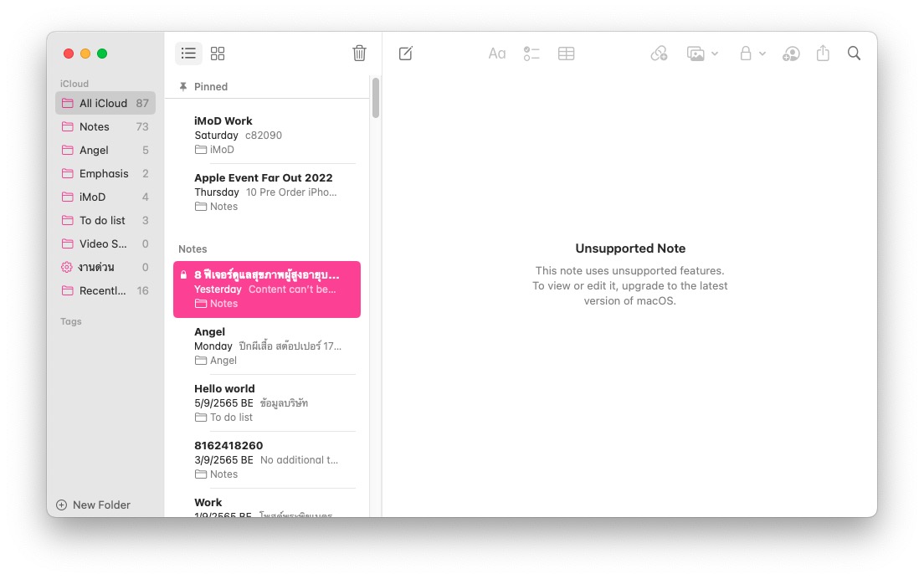924x579 pixels.
Task: Delete note using the trash icon
Action: (359, 54)
